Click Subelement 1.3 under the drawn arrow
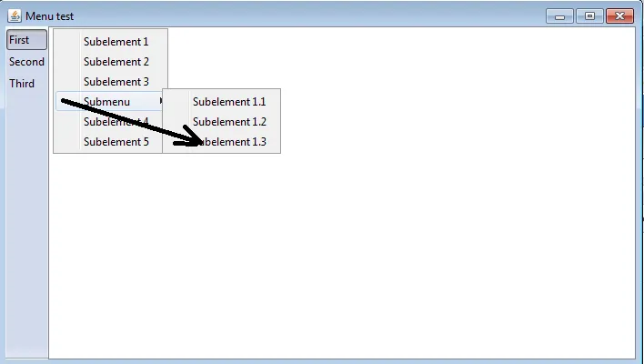 222,142
